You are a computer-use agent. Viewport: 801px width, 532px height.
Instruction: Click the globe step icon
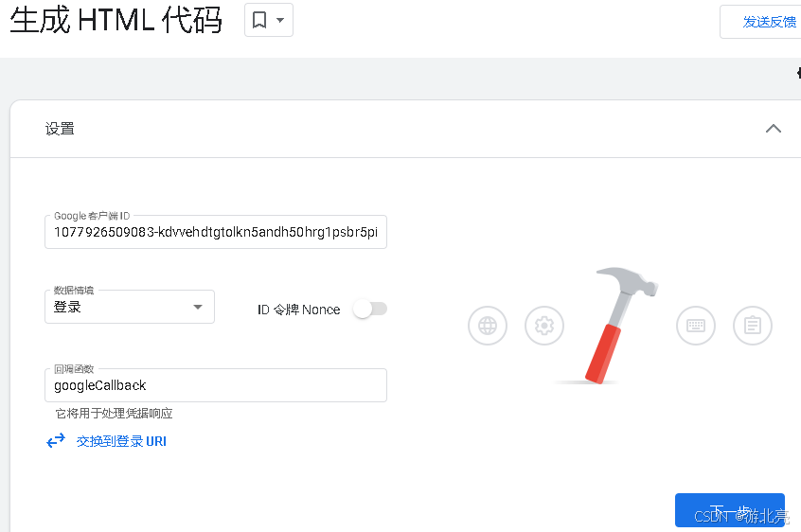[x=488, y=326]
